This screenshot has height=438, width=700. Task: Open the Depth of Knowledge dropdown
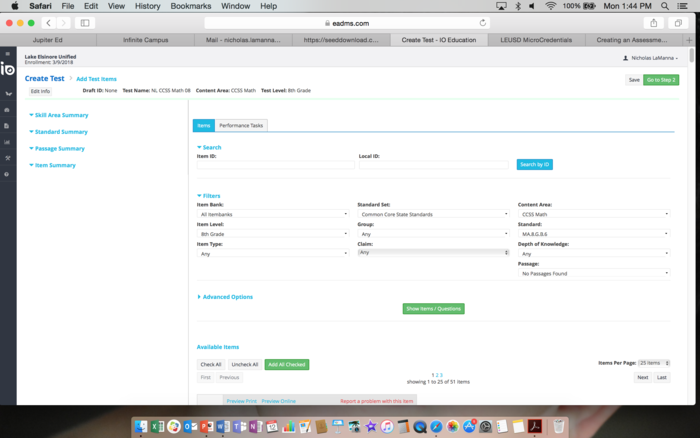pyautogui.click(x=594, y=254)
